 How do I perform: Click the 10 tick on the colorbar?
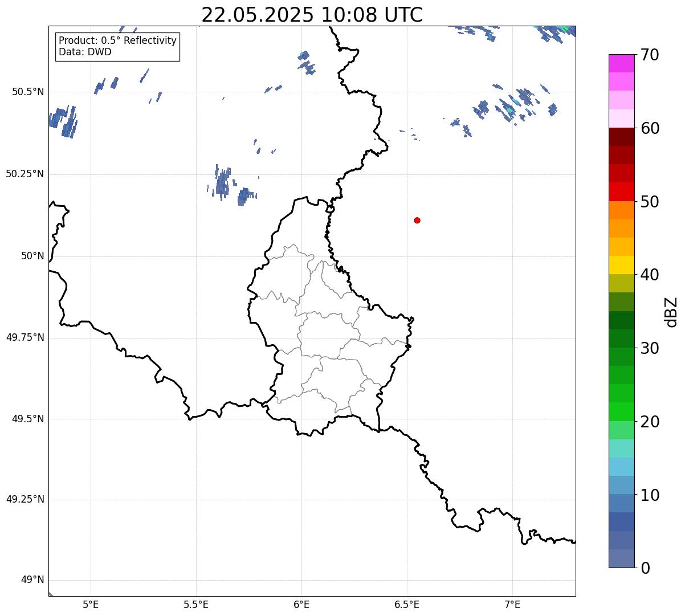pos(650,495)
